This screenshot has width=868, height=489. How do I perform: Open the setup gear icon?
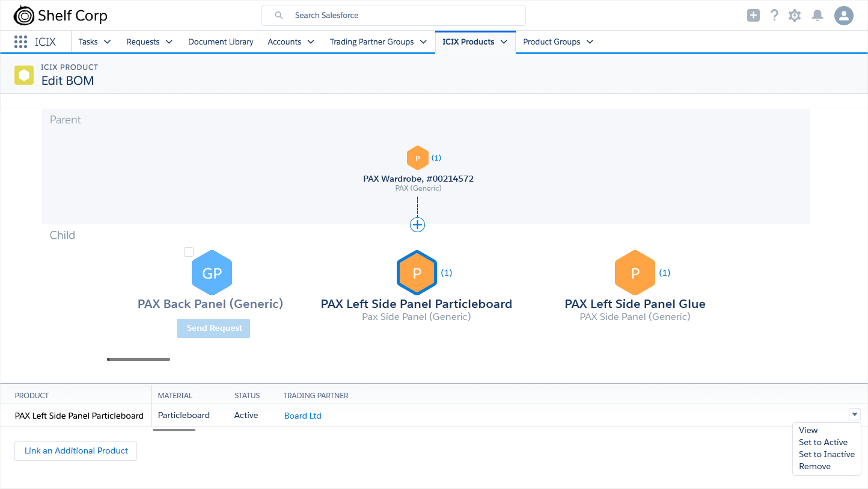795,16
